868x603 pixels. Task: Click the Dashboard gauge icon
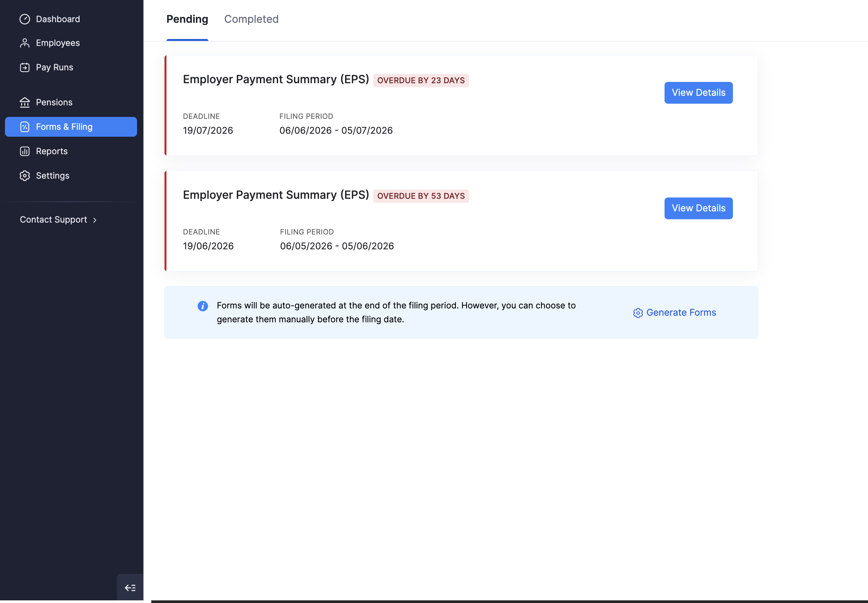24,19
